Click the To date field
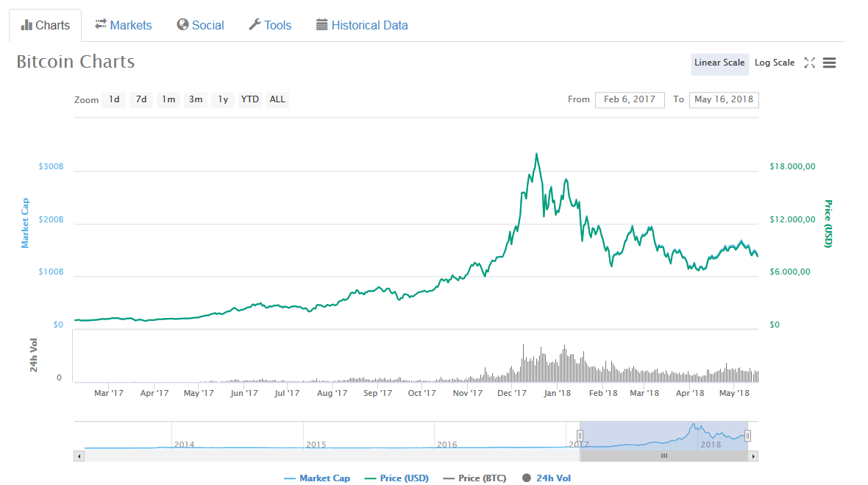868x485 pixels. 724,99
